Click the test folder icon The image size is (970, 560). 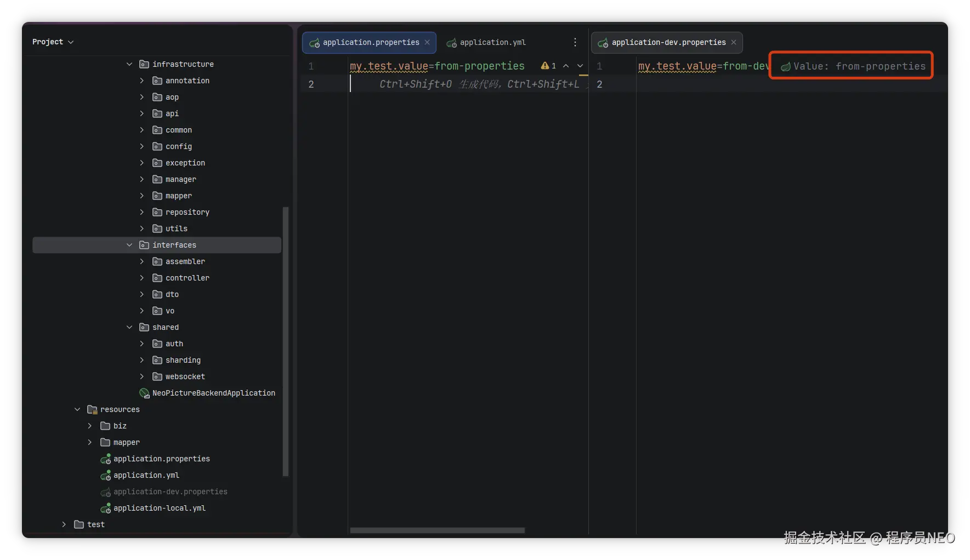pos(79,524)
